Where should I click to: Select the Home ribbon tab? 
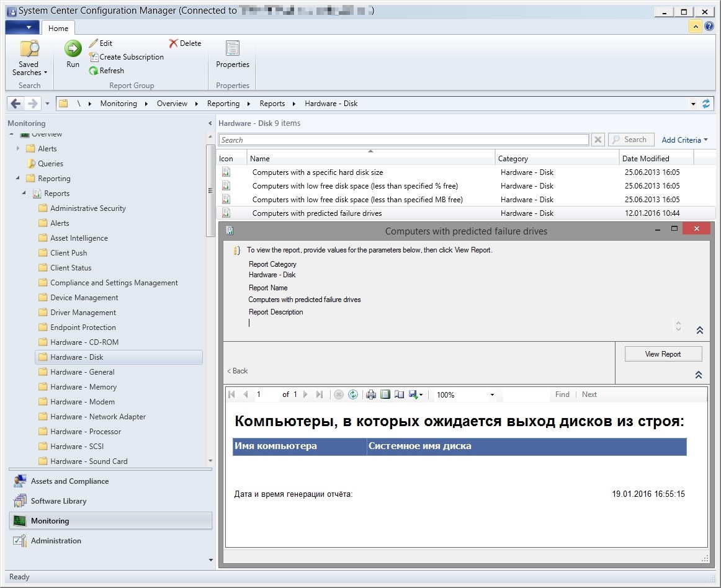[x=58, y=29]
